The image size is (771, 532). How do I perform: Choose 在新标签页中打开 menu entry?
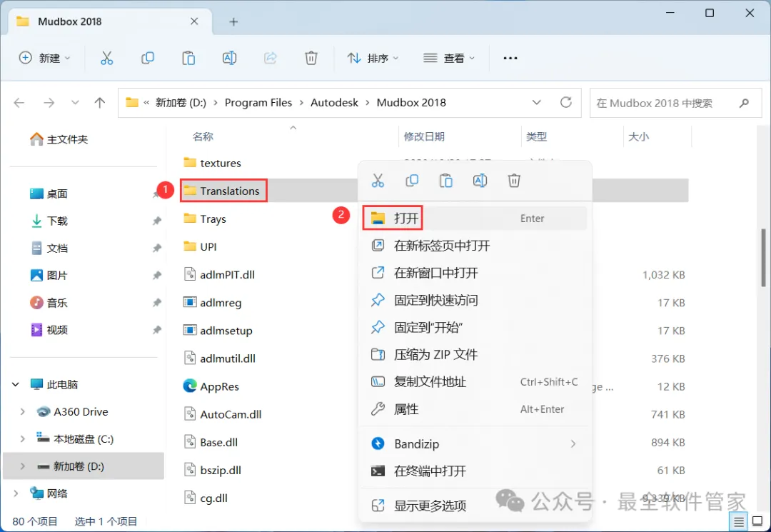click(475, 246)
